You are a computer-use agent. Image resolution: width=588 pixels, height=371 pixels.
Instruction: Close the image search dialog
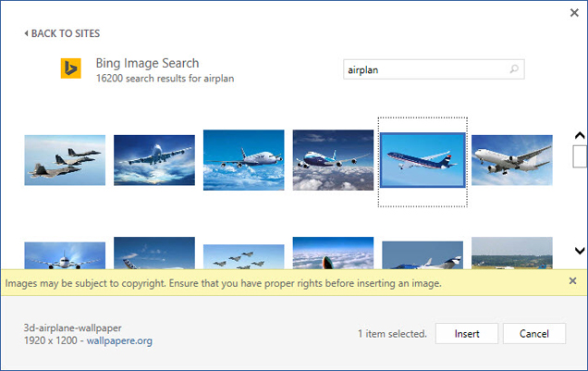coord(573,13)
